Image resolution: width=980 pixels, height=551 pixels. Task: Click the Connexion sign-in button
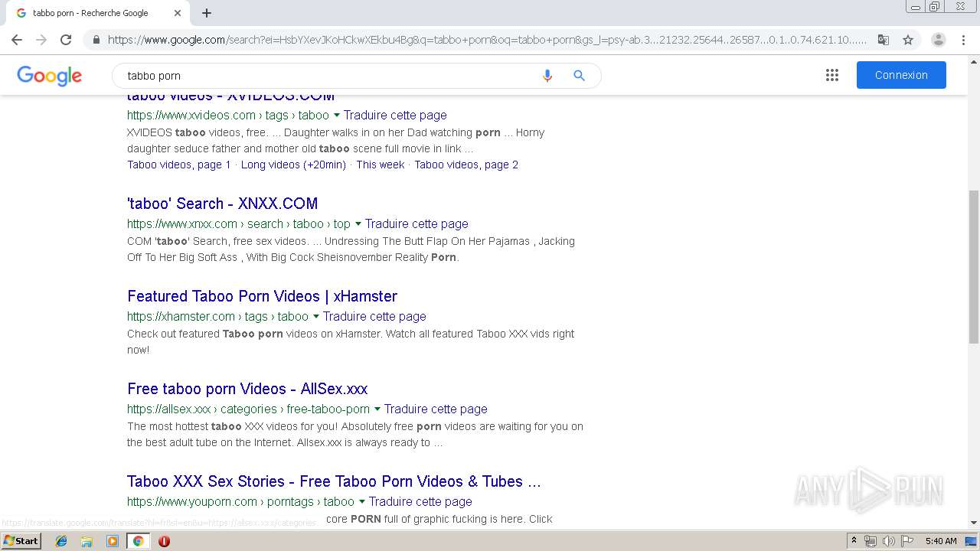pyautogui.click(x=901, y=75)
